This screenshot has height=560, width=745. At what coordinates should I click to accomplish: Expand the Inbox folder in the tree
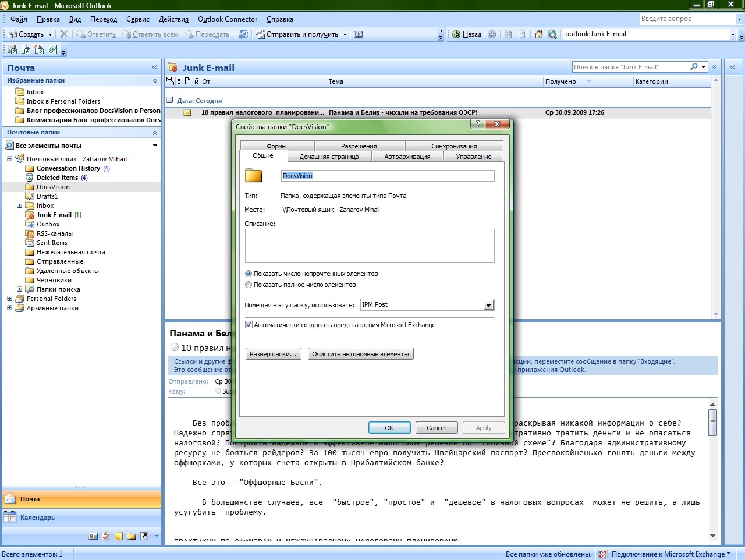[x=19, y=205]
